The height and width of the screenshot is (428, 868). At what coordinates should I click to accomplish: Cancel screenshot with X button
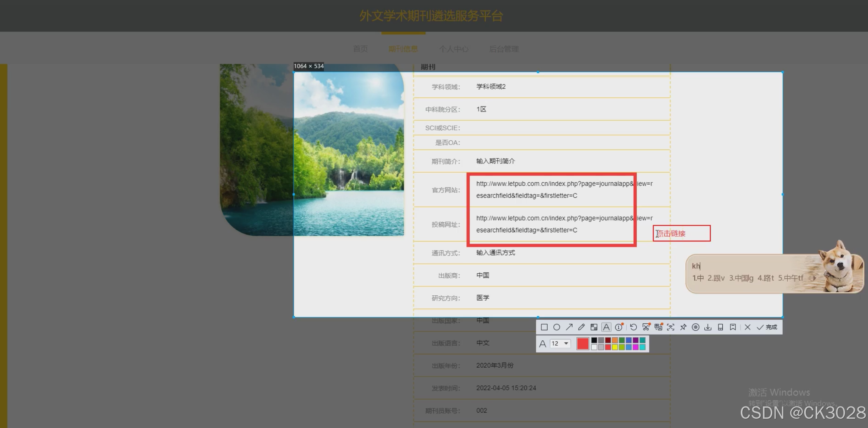pos(747,327)
